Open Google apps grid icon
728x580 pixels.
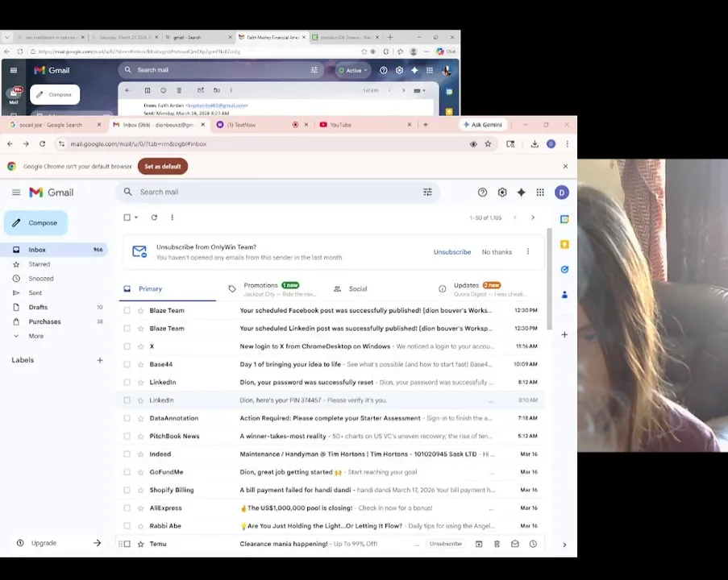[540, 192]
